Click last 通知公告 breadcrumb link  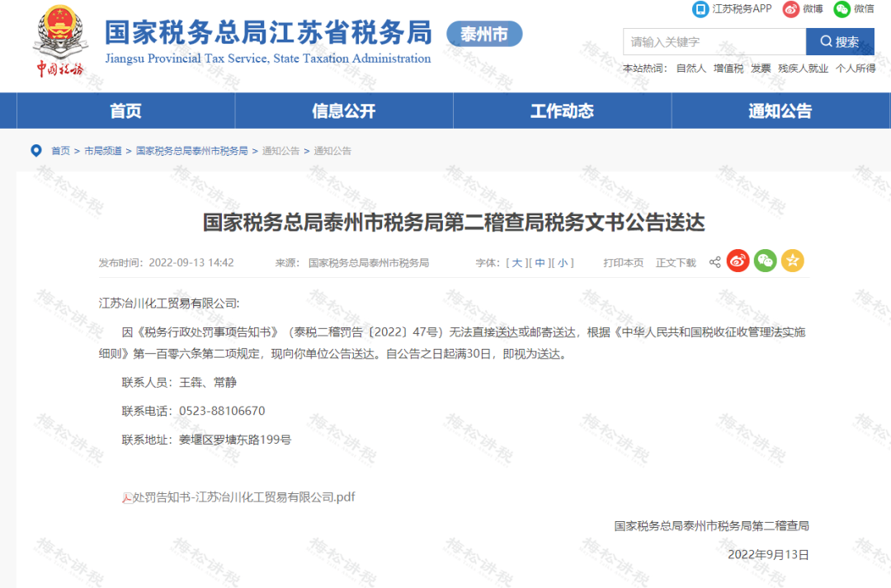click(332, 151)
